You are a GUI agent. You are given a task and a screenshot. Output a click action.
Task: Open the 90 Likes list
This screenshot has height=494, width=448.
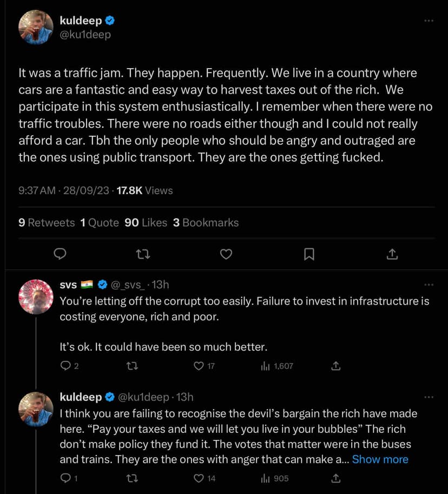click(146, 223)
